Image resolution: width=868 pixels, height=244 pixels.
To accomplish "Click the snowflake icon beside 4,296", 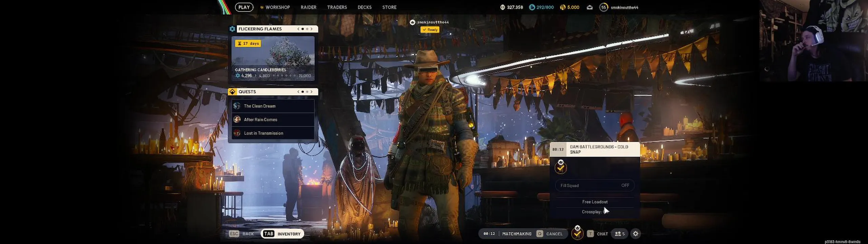I will coord(238,76).
